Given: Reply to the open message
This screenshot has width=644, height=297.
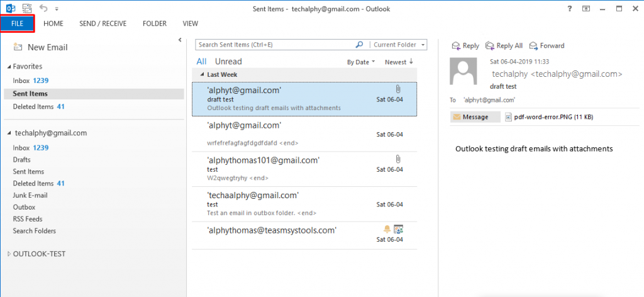Looking at the screenshot, I should coord(465,45).
